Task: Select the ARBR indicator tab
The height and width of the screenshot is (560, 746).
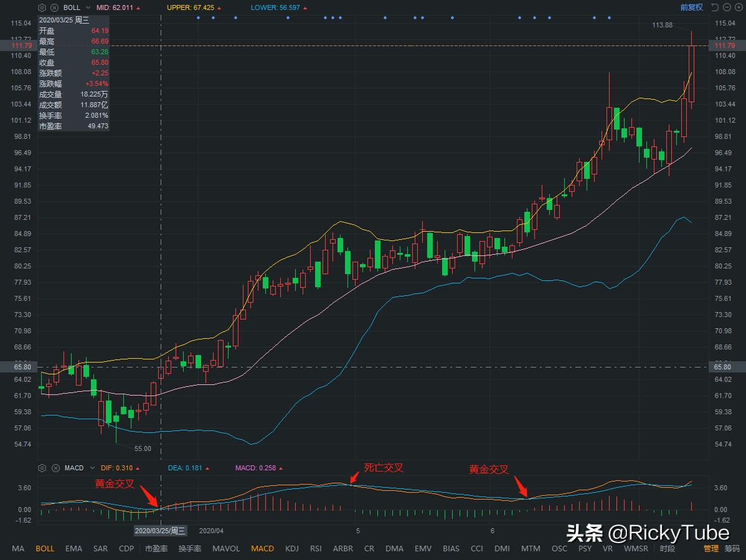Action: point(343,549)
